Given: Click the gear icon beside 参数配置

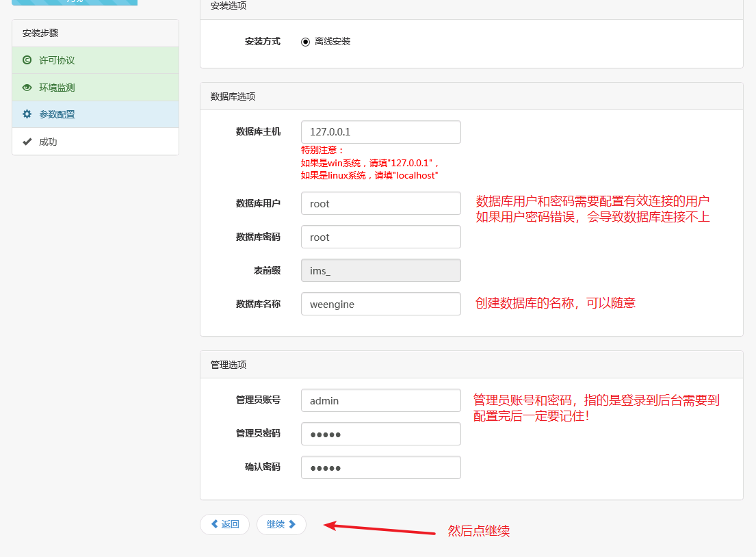Looking at the screenshot, I should 27,114.
